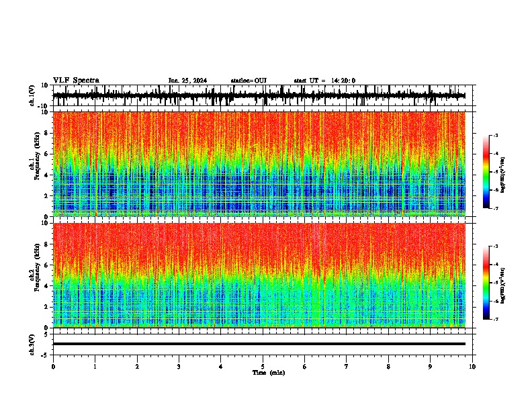Click the time axis tick "10"
The height and width of the screenshot is (411, 532).
point(472,367)
